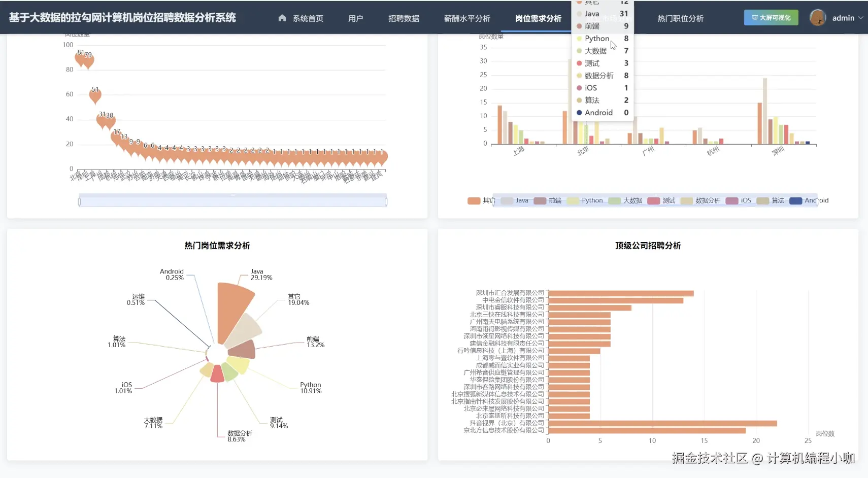Click the 大数据 7.11% pie label
This screenshot has height=478, width=868.
[x=153, y=423]
